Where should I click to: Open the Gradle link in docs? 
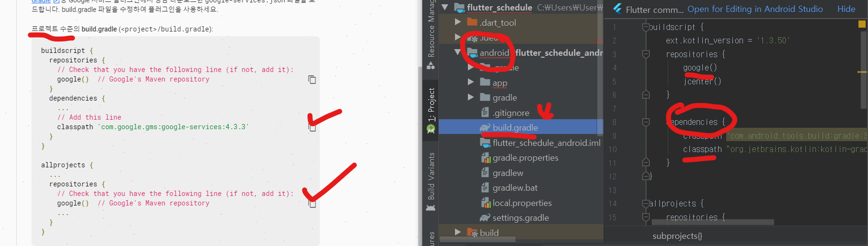[x=41, y=1]
